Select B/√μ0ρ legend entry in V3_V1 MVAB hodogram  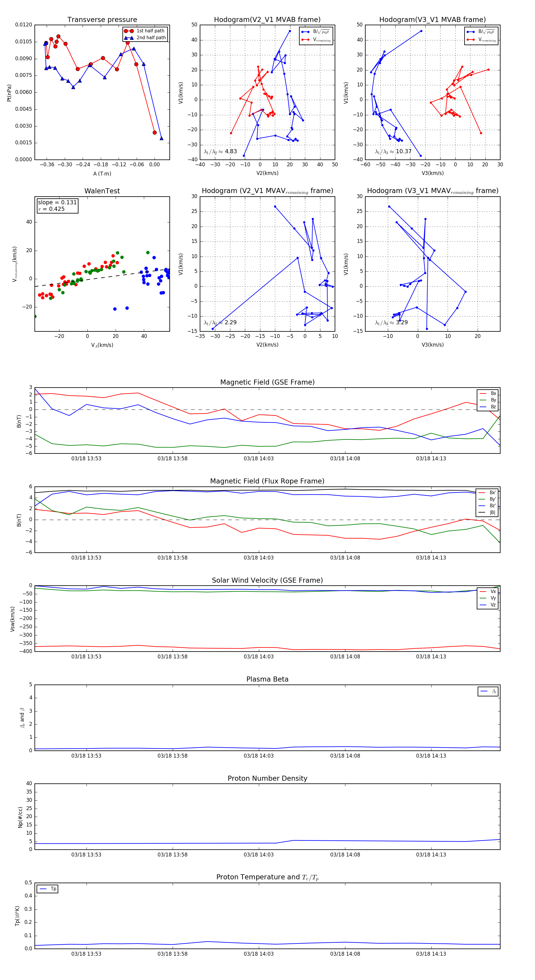tap(481, 32)
